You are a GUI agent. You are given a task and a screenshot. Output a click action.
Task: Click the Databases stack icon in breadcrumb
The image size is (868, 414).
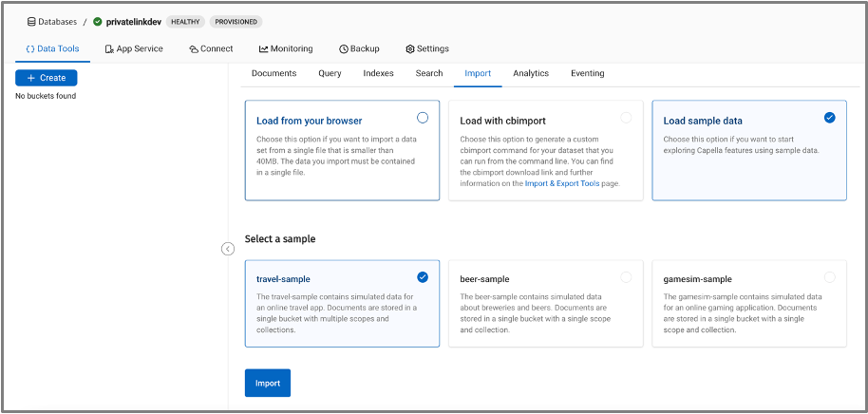coord(31,22)
